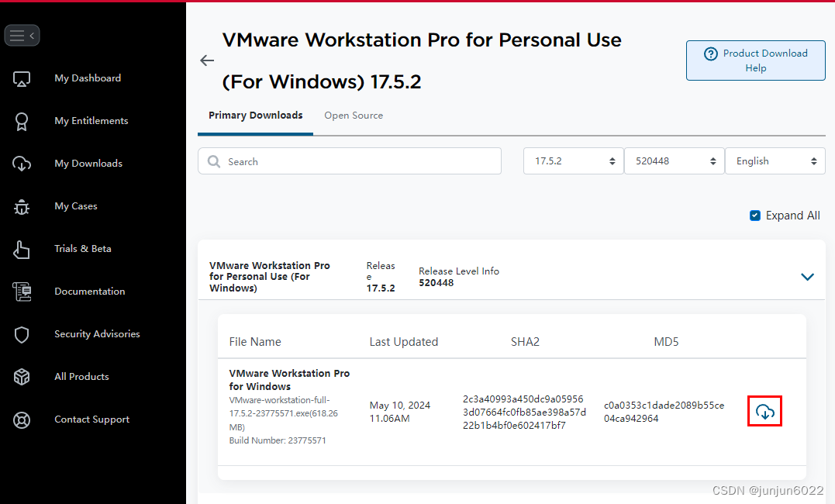Select the Primary Downloads tab
The width and height of the screenshot is (835, 504).
(255, 116)
